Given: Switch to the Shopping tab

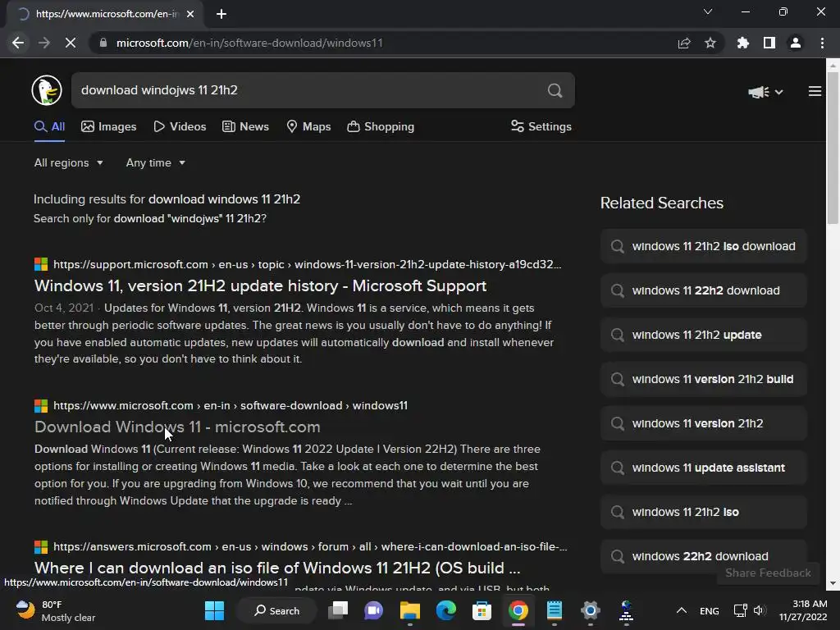Looking at the screenshot, I should pos(381,127).
